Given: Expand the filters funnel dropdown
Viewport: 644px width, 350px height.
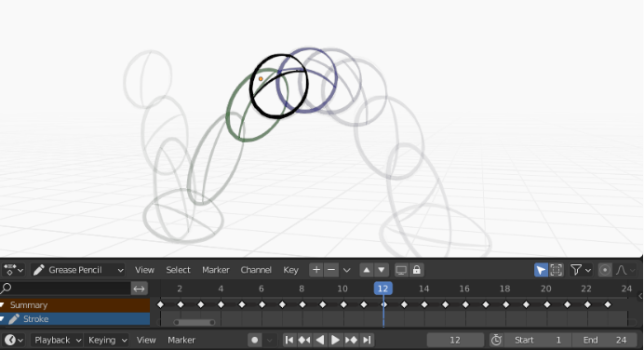Looking at the screenshot, I should click(x=581, y=270).
